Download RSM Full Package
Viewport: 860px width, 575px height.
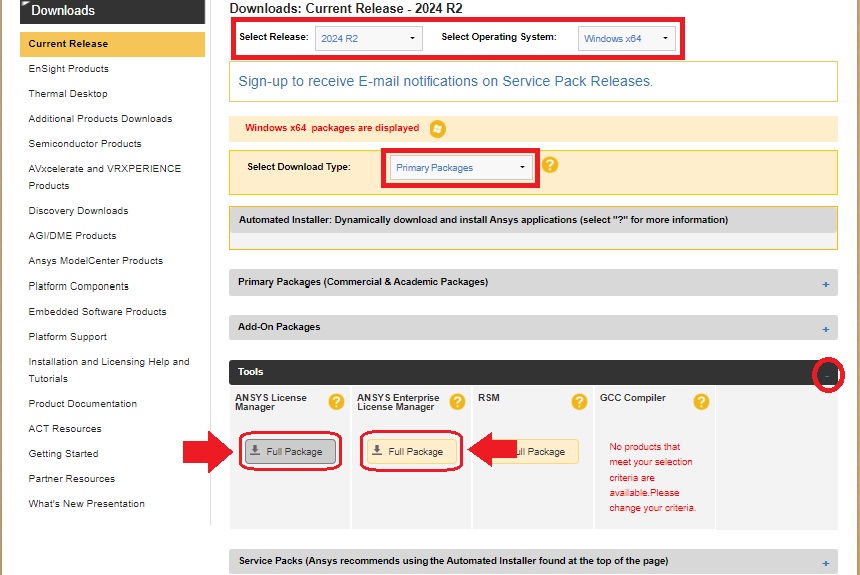pyautogui.click(x=533, y=451)
